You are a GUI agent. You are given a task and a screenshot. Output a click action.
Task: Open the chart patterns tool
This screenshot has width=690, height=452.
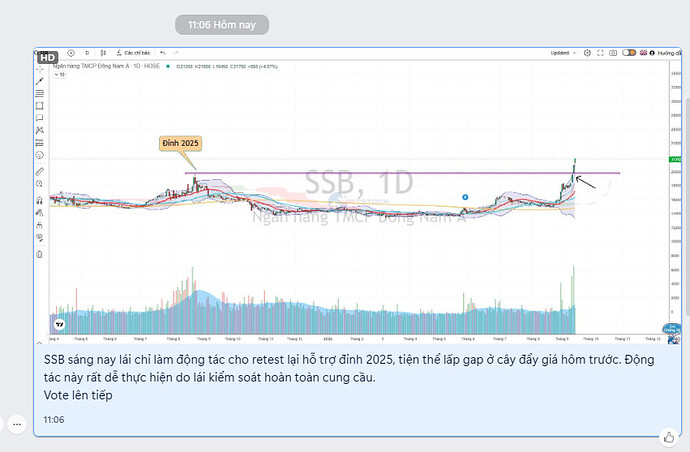coord(40,130)
